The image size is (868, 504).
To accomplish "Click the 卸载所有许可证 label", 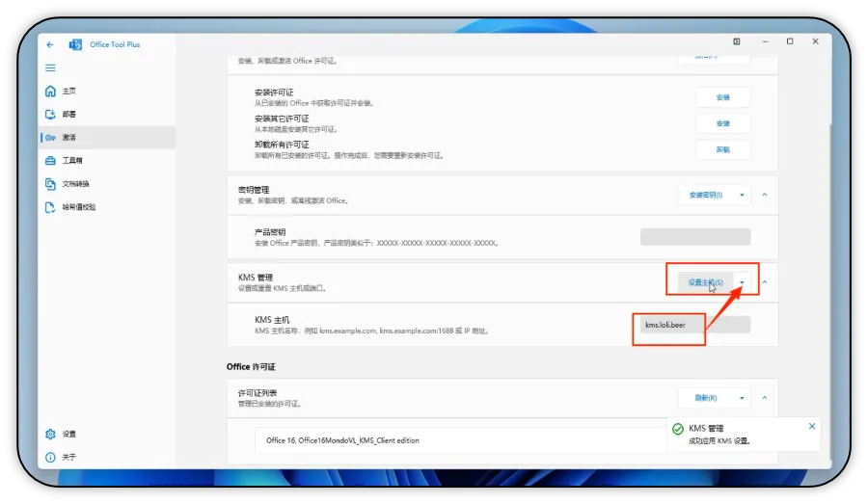I will 282,145.
